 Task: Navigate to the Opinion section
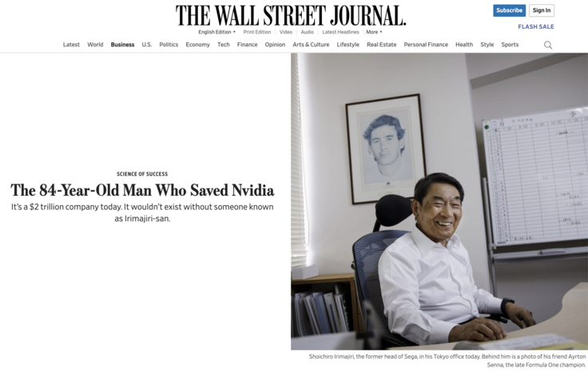(x=275, y=45)
